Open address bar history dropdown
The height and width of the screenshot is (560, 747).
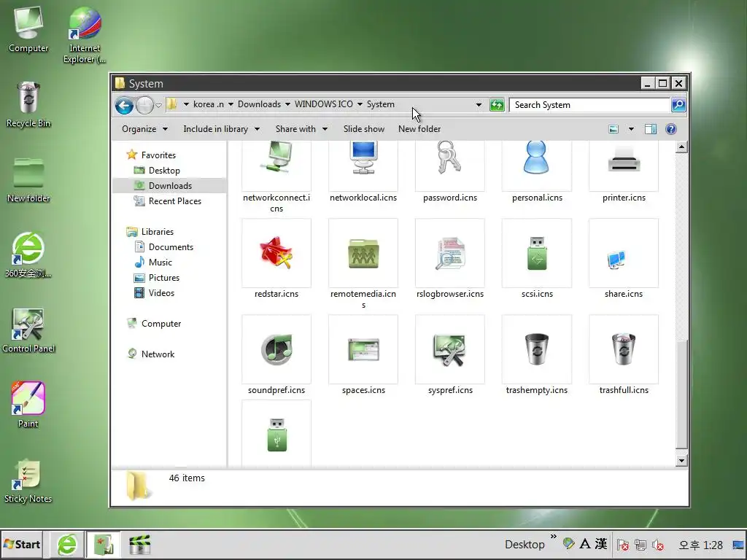479,105
